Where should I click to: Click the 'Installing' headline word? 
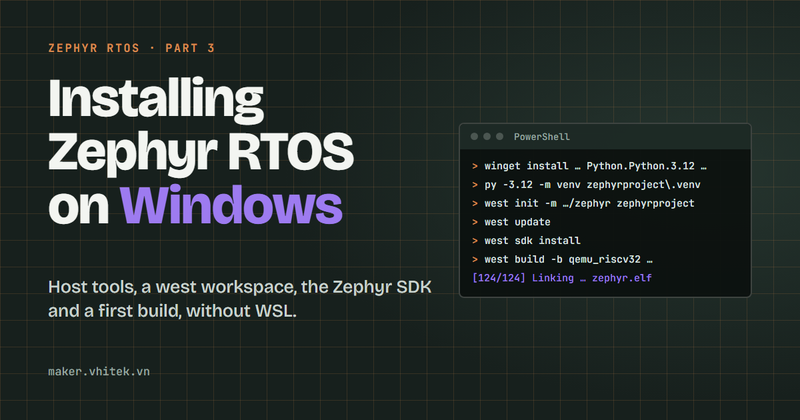156,100
